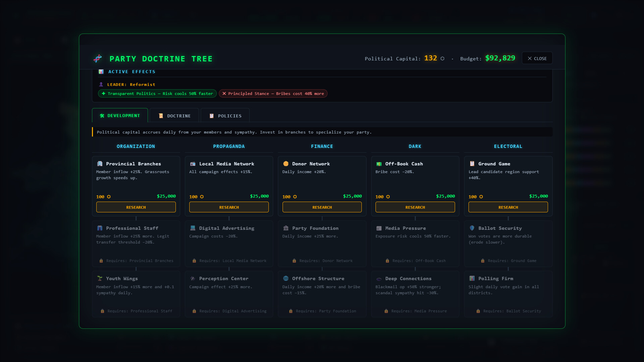Viewport: 644px width, 362px height.
Task: Click the Party Foundation icon
Action: point(286,228)
